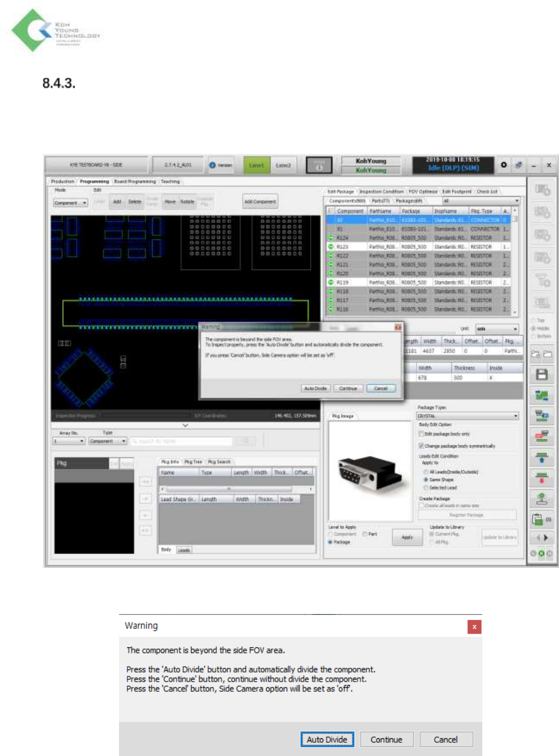Click the black right arrow in sidebar
The width and height of the screenshot is (559, 756).
pos(546,538)
